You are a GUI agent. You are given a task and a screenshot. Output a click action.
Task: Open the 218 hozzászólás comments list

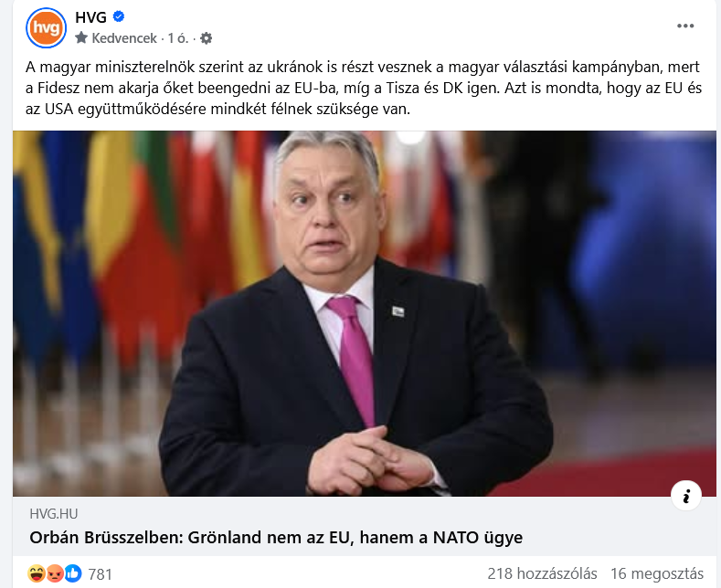(542, 573)
